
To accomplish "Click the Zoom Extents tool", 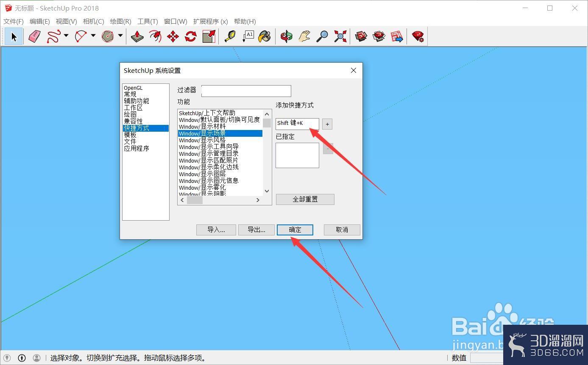I will tap(340, 36).
